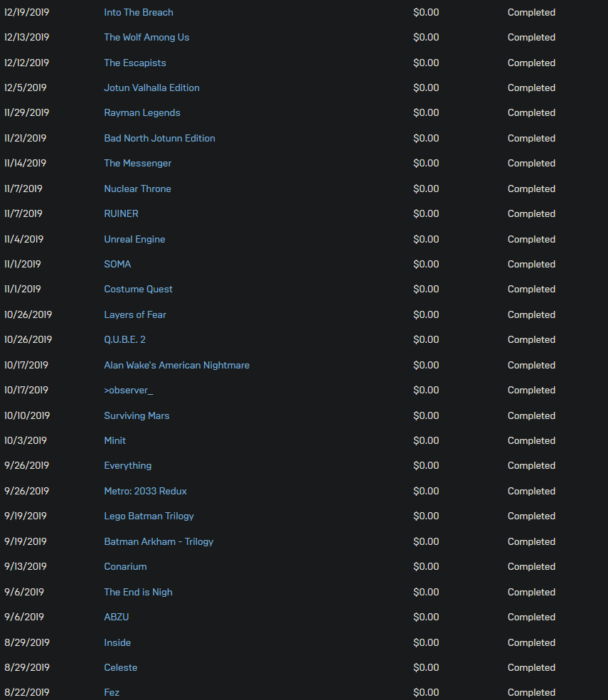Select the RUINER link
This screenshot has width=608, height=700.
[121, 214]
